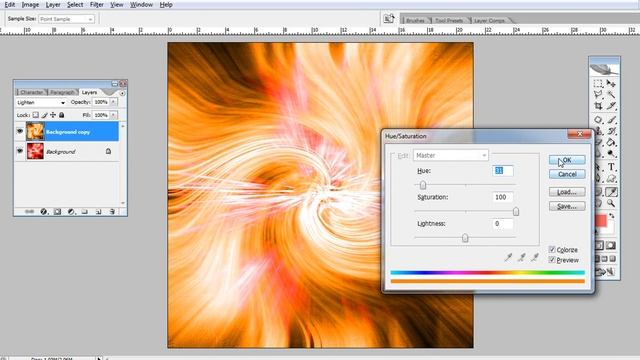
Task: Open the Layer Comps tab
Action: click(489, 20)
